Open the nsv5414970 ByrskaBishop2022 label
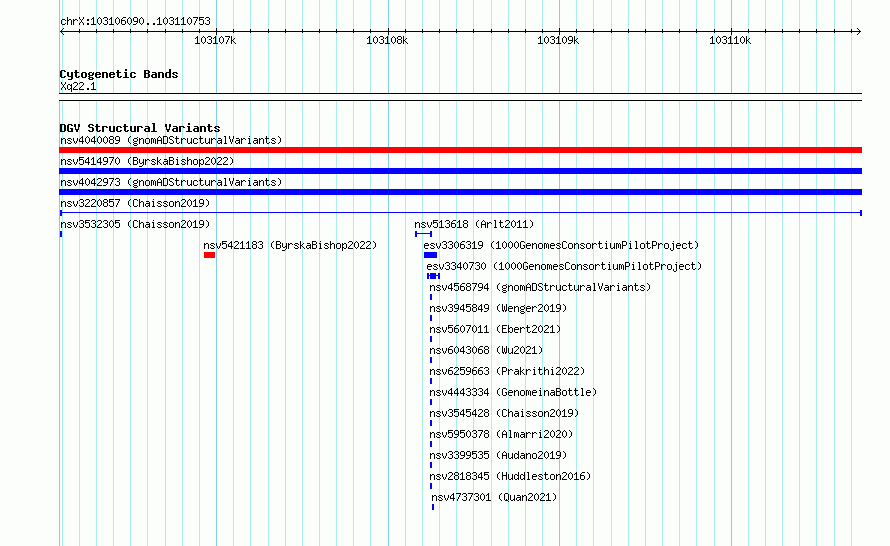890x546 pixels. (x=147, y=161)
